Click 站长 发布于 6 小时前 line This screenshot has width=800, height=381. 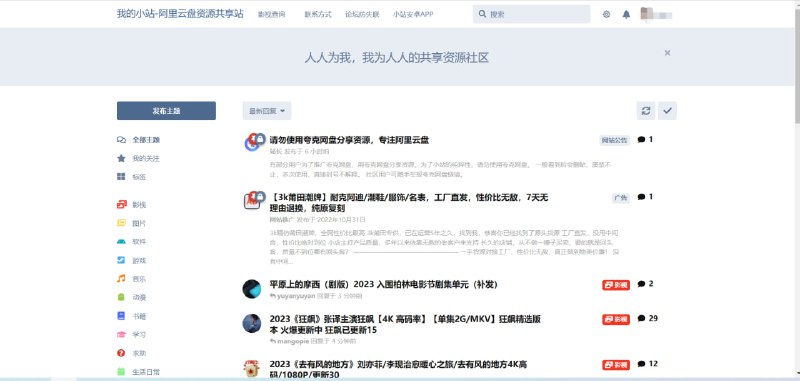299,151
